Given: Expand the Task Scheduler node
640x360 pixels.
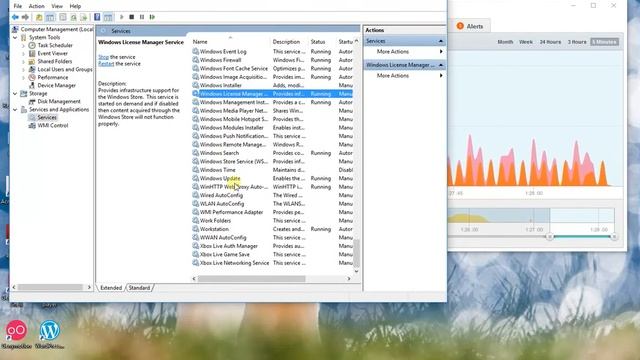Looking at the screenshot, I should (x=23, y=46).
